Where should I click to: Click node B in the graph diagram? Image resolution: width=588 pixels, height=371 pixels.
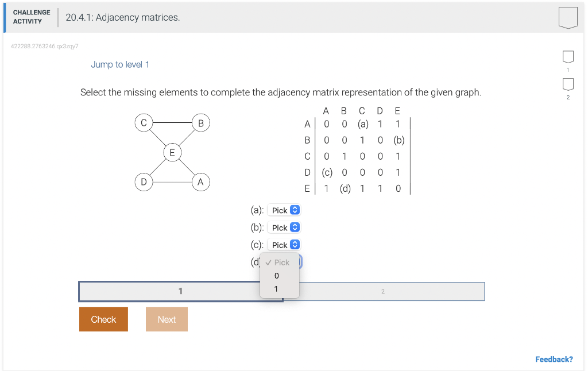(x=200, y=122)
